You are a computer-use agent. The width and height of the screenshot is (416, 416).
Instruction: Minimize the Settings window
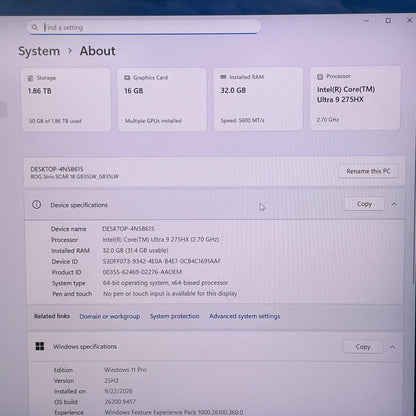pos(367,21)
